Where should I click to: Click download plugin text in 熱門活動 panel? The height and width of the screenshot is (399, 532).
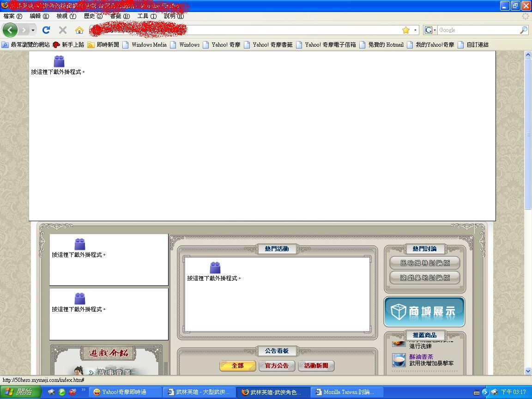click(x=214, y=278)
